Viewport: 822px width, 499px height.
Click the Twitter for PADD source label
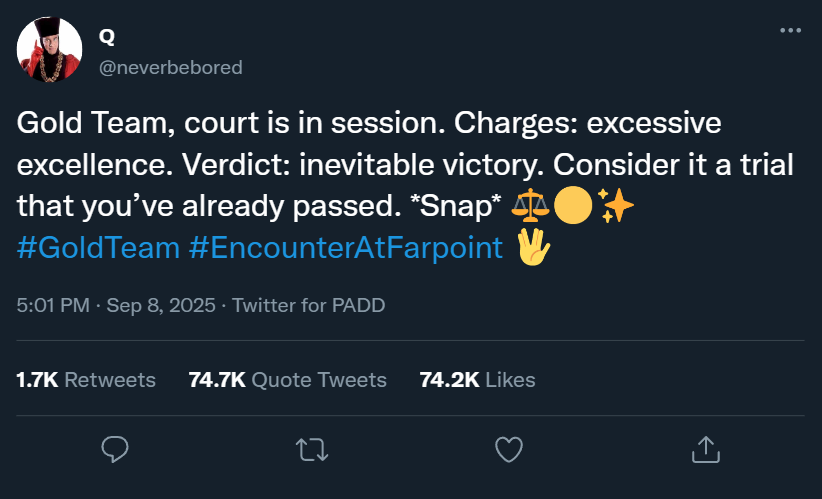tap(308, 305)
